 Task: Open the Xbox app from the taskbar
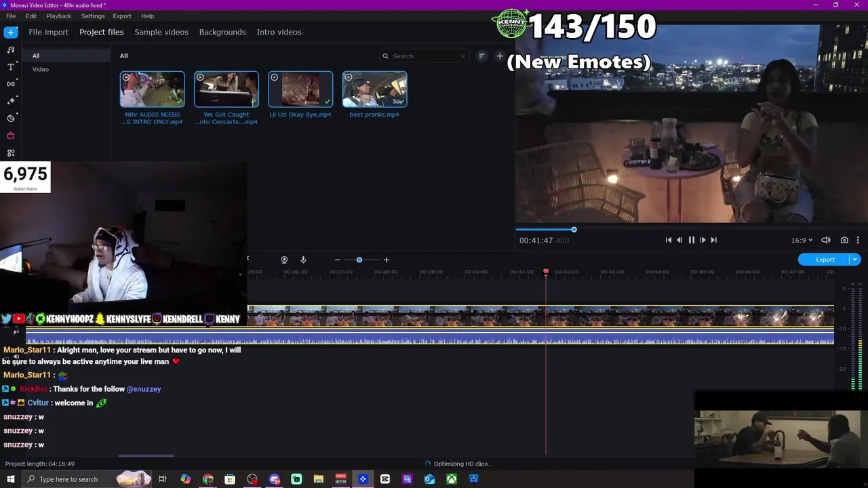click(452, 479)
